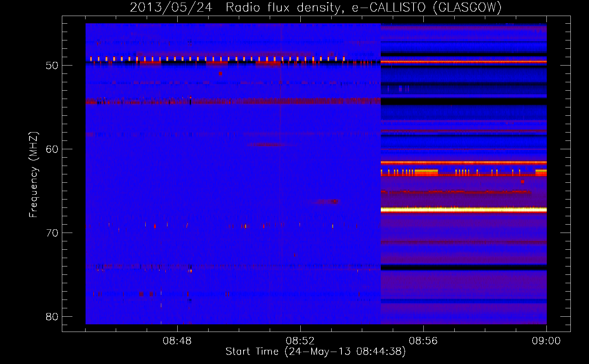This screenshot has height=364, width=589.
Task: Click the '09:00' time tick label
Action: pyautogui.click(x=546, y=341)
